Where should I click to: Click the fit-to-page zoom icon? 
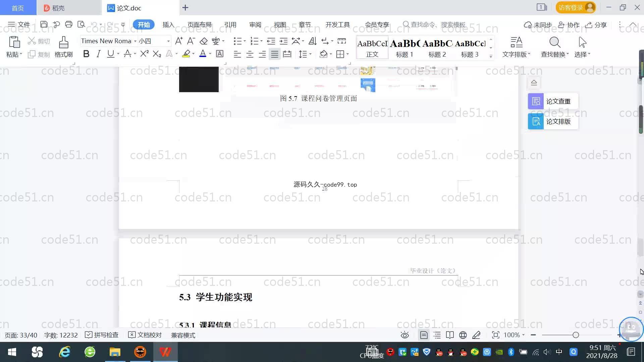coord(495,335)
